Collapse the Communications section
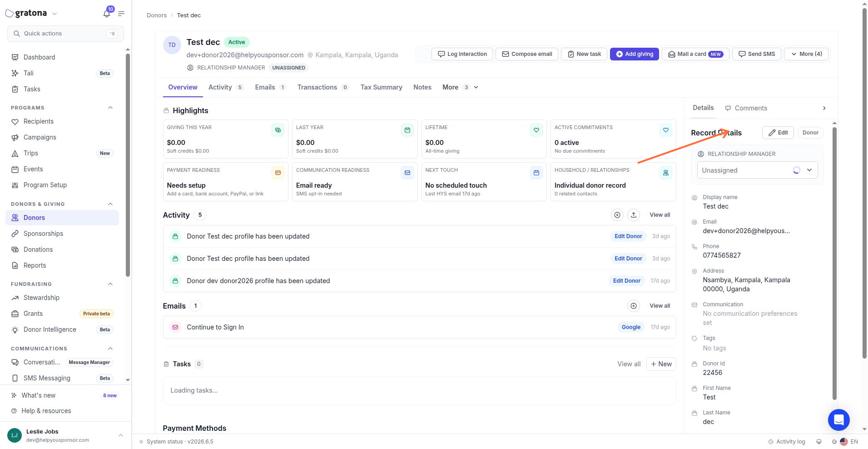 click(x=110, y=349)
